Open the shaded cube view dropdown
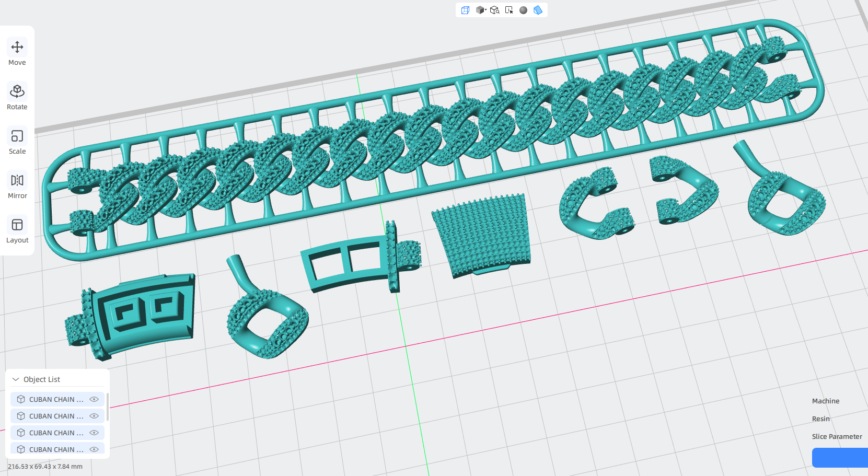Image resolution: width=868 pixels, height=476 pixels. click(x=481, y=10)
